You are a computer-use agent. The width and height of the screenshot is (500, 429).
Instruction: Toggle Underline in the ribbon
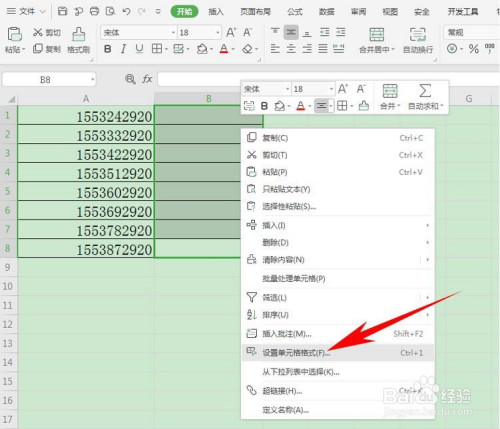pos(139,49)
